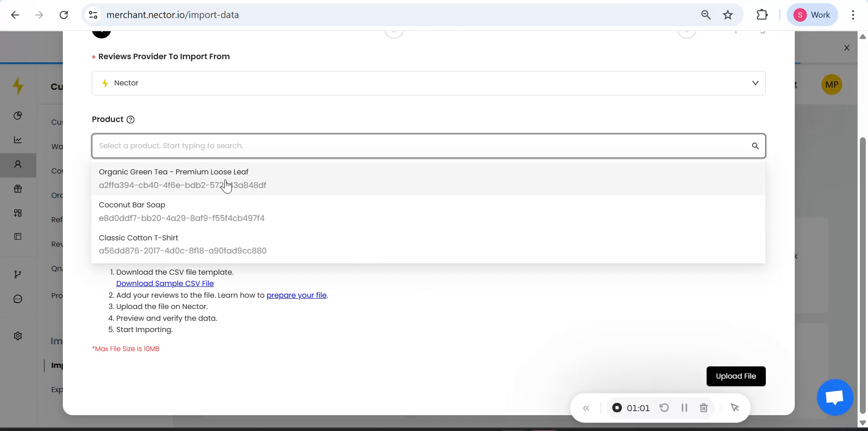
Task: Pause the screen recording
Action: (684, 408)
